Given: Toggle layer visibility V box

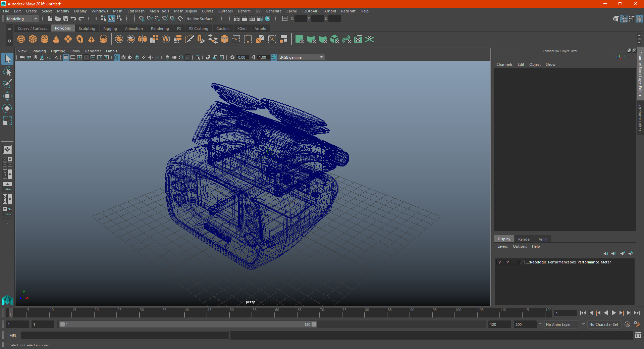Looking at the screenshot, I should [499, 262].
